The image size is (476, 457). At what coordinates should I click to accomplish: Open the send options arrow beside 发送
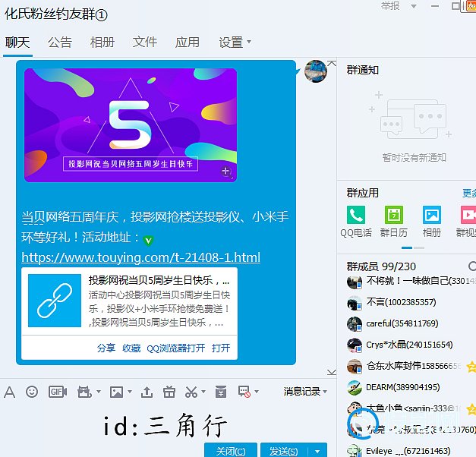tap(317, 452)
